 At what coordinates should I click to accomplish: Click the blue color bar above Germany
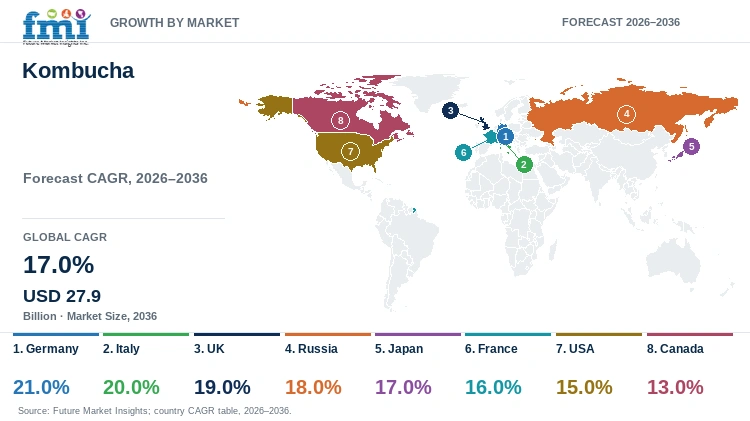[56, 334]
